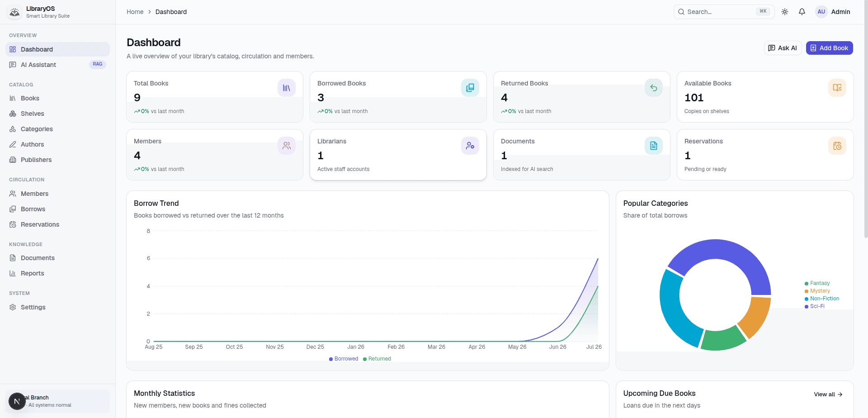Open the Reports page
The height and width of the screenshot is (418, 868).
click(x=58, y=273)
